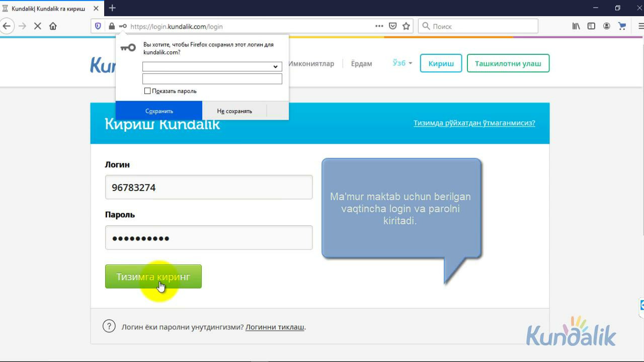Click the URL address bar
The width and height of the screenshot is (644, 362).
pos(252,26)
